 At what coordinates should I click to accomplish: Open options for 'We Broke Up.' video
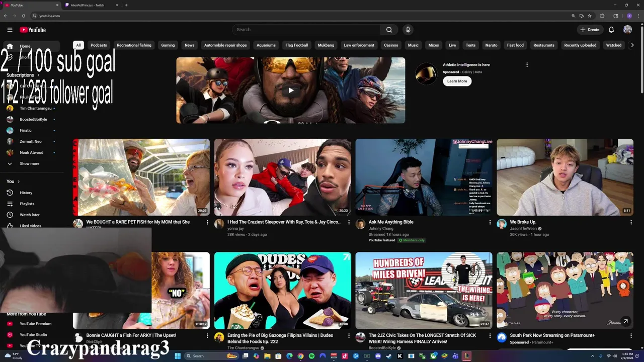631,222
